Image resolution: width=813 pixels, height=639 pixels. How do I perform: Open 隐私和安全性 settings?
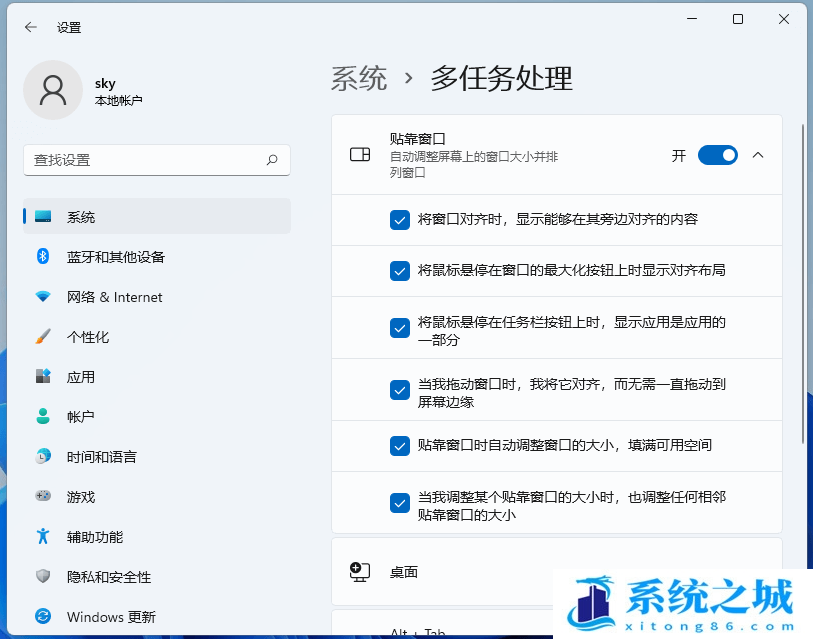tap(110, 577)
